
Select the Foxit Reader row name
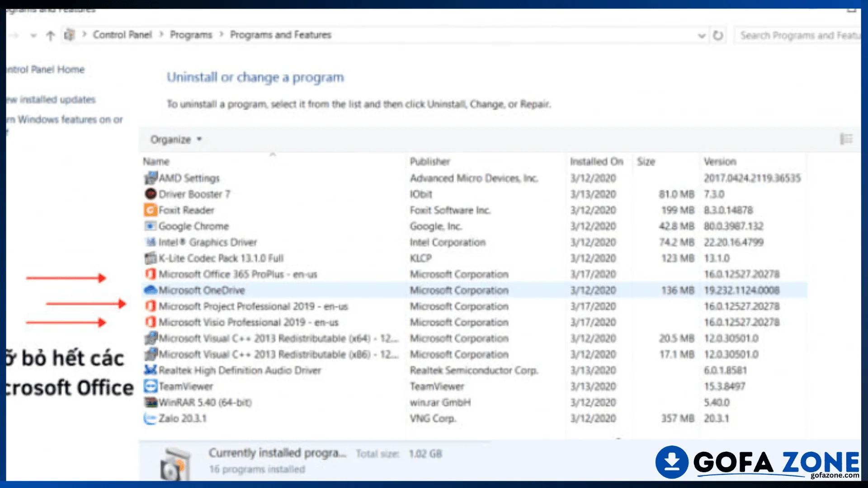186,210
